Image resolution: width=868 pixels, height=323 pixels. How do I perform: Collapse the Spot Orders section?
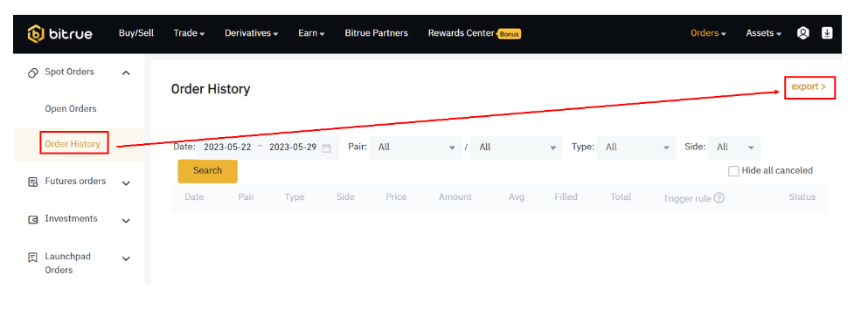(x=126, y=72)
